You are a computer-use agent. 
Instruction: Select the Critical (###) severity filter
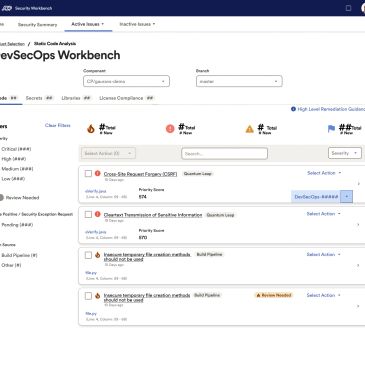16,149
